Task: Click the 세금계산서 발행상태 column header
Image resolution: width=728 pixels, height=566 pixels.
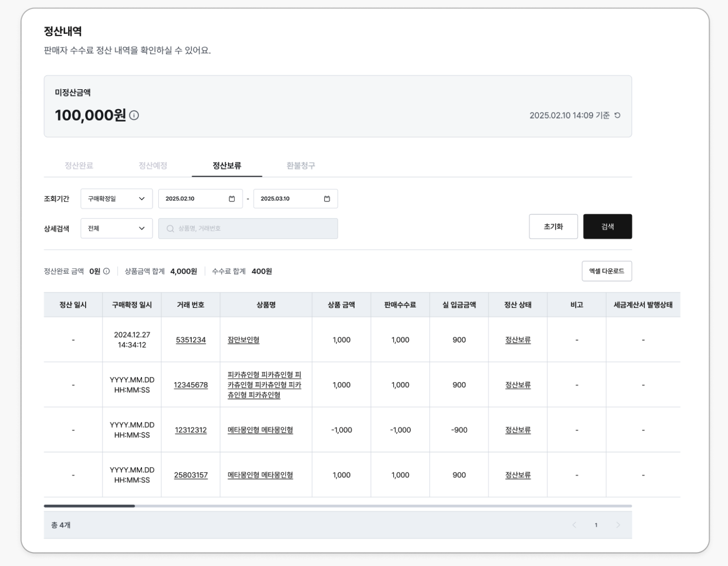Action: [643, 305]
